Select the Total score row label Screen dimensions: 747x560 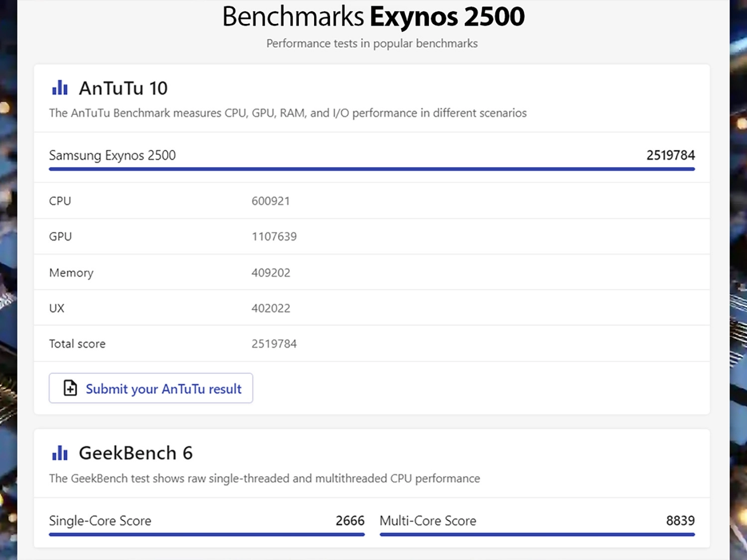tap(77, 344)
